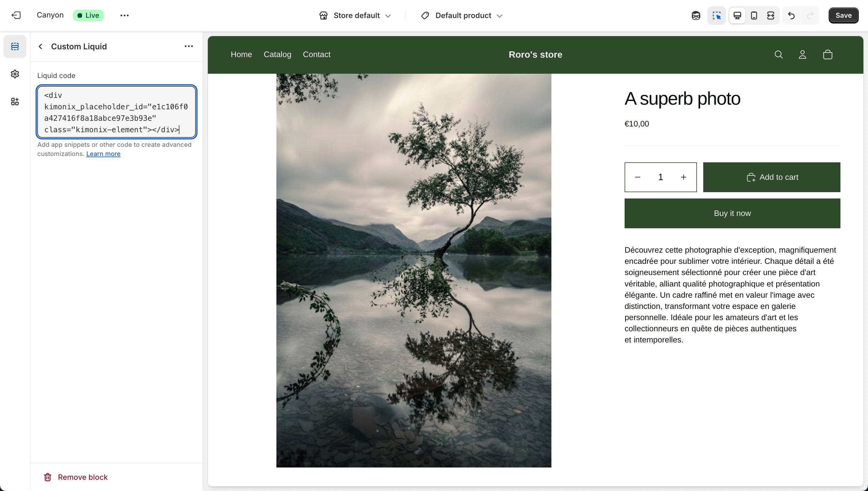Open the Theme settings gear icon

pos(15,74)
